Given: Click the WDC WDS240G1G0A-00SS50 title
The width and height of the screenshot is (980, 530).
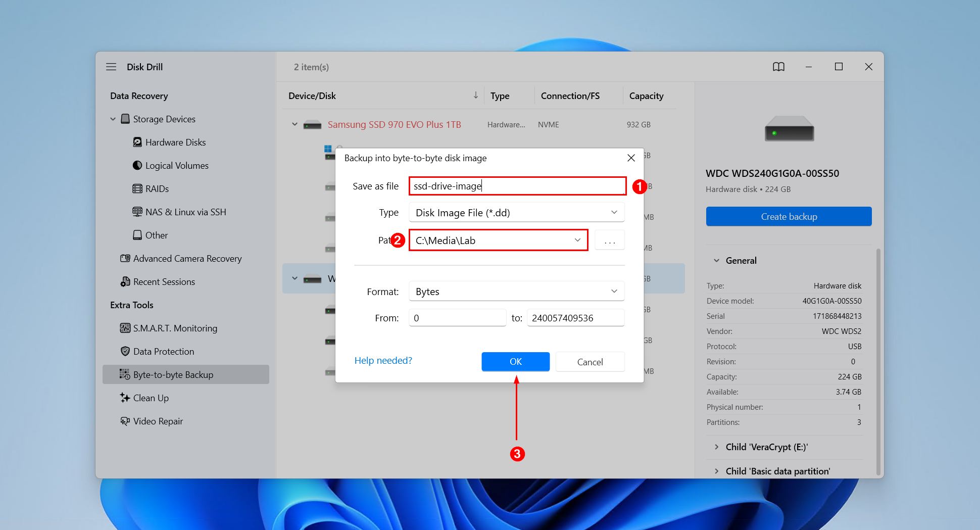Looking at the screenshot, I should point(772,173).
